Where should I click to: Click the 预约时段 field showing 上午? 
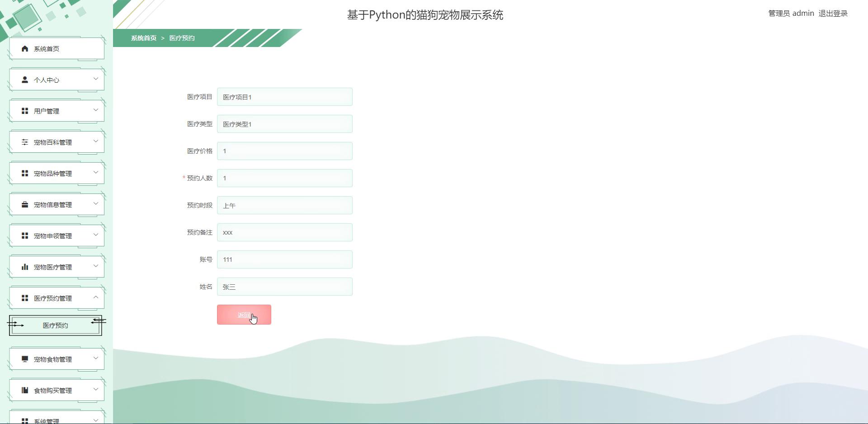coord(285,205)
